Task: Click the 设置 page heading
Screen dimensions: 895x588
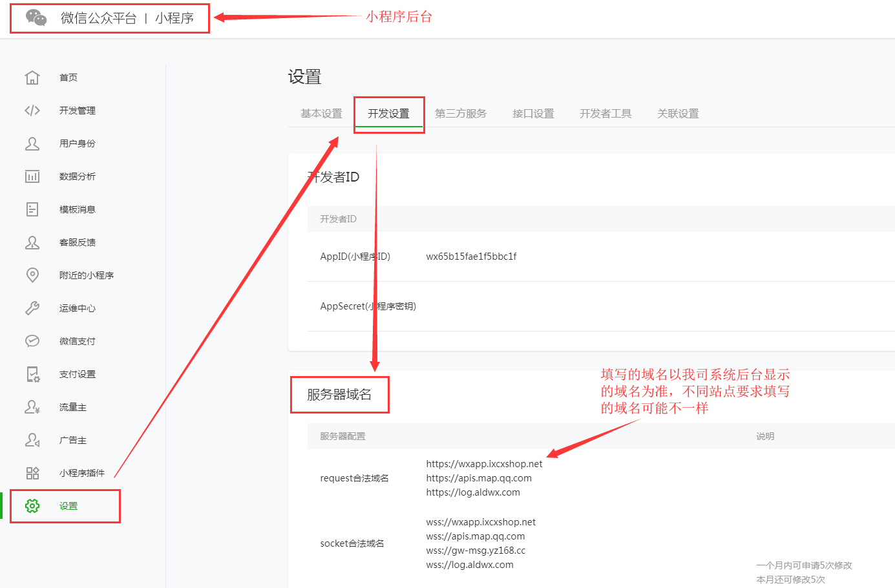Action: 304,77
